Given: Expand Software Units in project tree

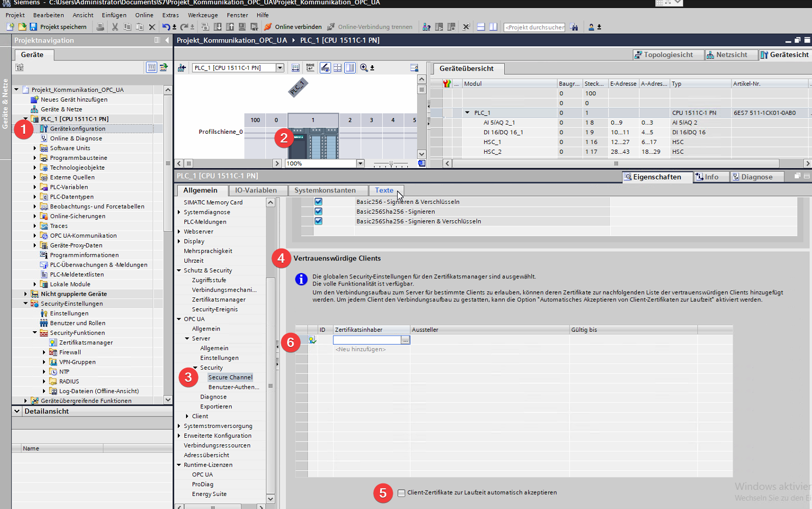Looking at the screenshot, I should [x=35, y=148].
